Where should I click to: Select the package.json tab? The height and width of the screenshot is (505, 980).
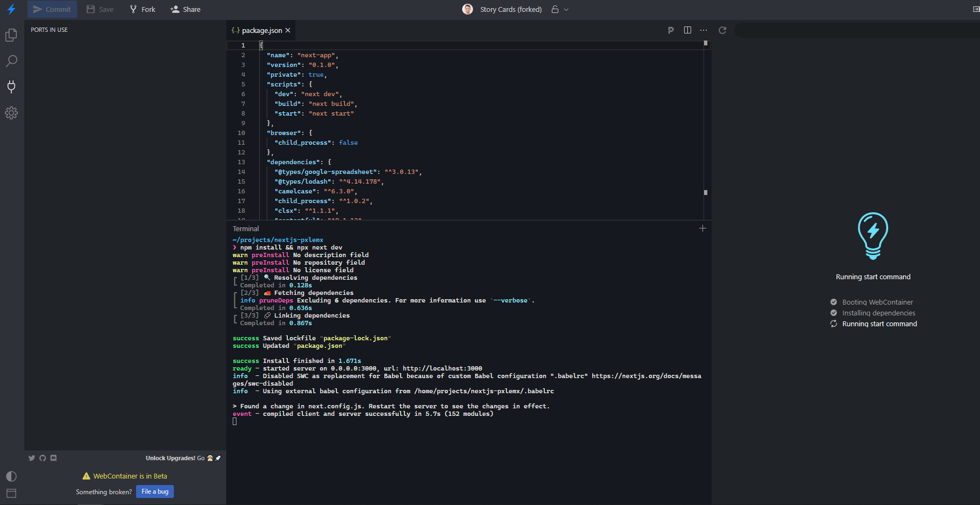(x=261, y=30)
